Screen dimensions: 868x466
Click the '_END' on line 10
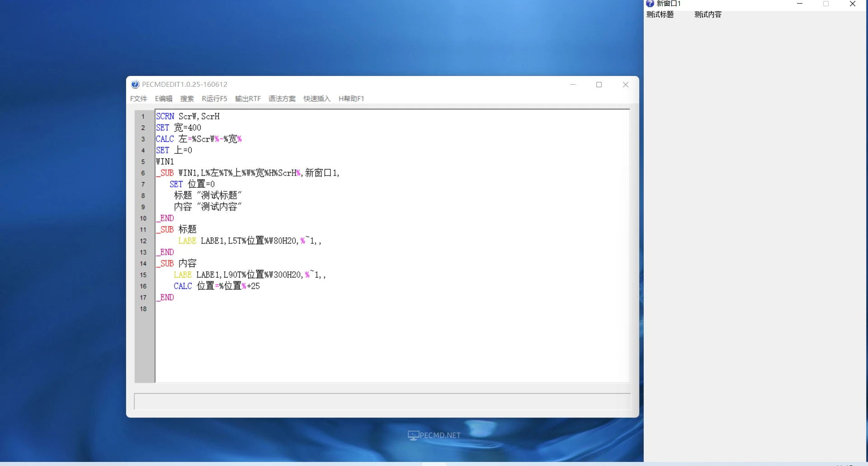point(165,218)
